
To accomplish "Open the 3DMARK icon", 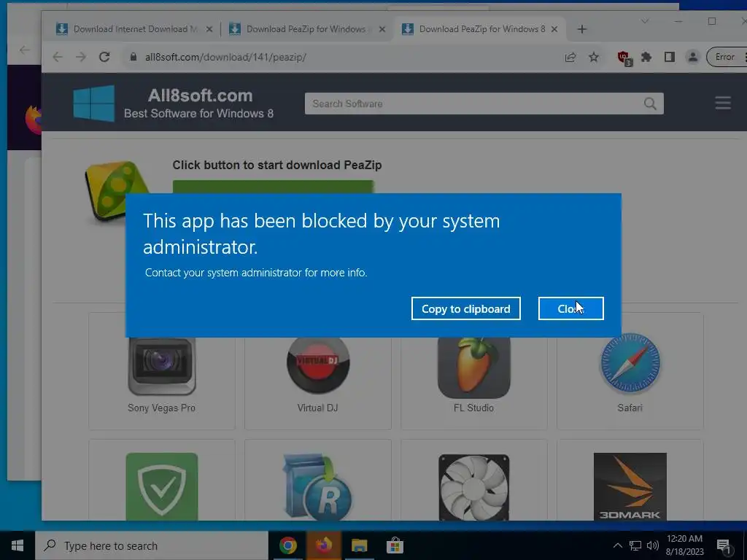I will [630, 486].
